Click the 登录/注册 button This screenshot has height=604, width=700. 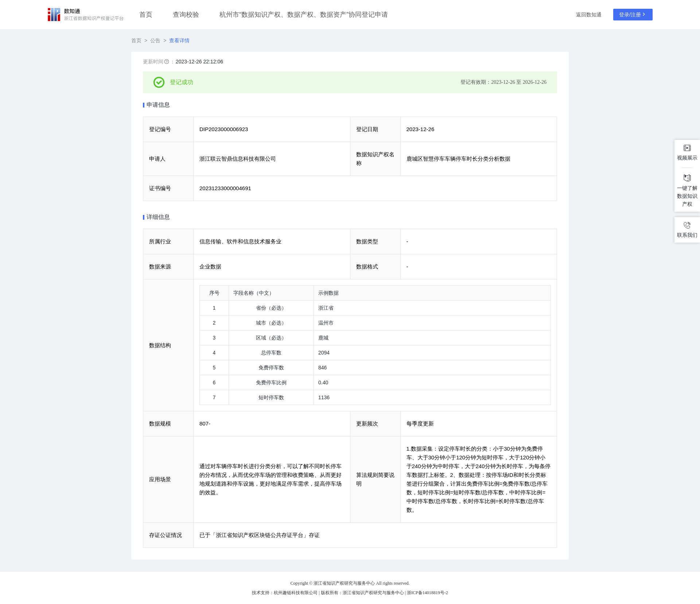pos(633,15)
